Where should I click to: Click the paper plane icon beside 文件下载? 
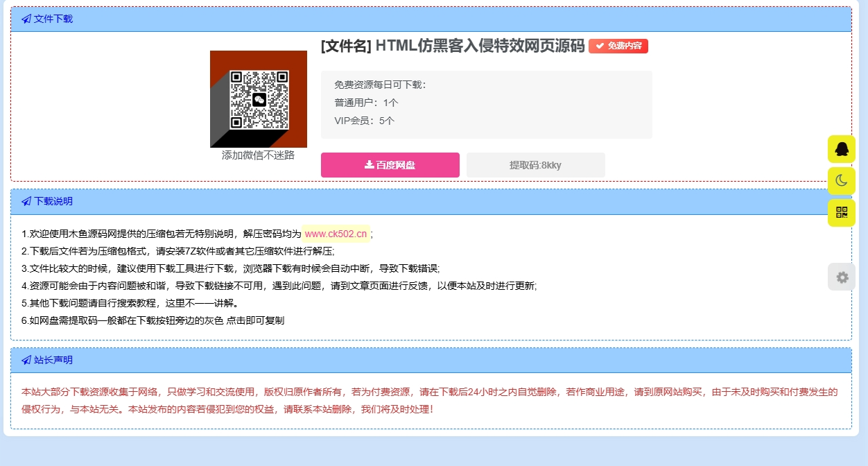tap(26, 19)
